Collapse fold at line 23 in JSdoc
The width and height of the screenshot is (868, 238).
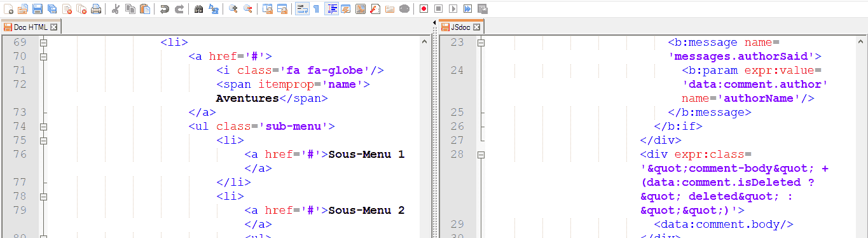(481, 43)
